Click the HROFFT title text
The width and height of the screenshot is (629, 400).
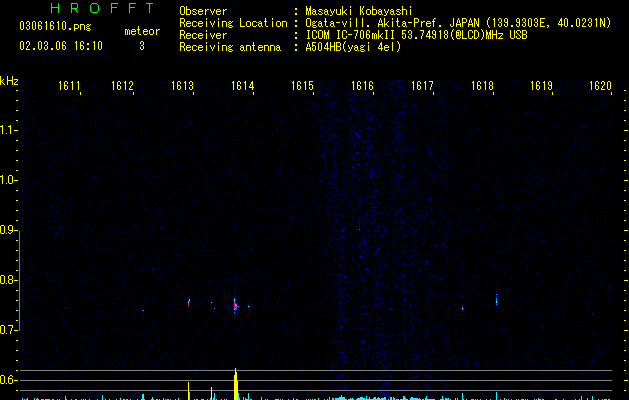tap(102, 8)
